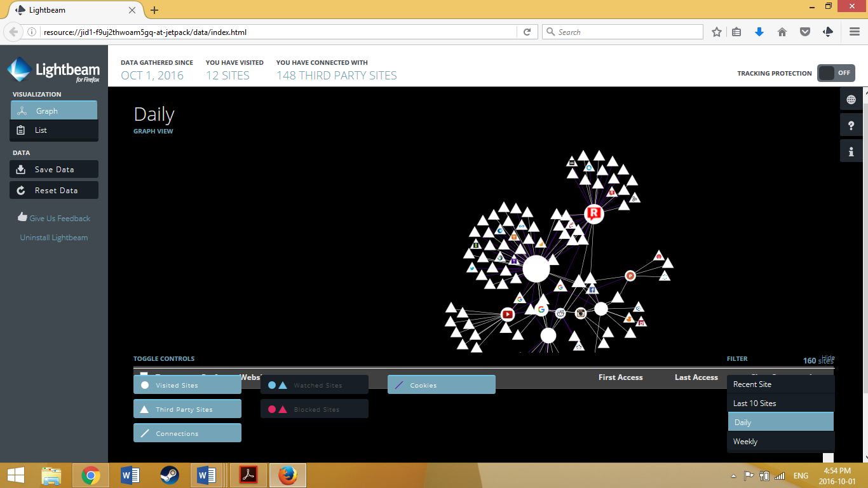Screen dimensions: 868x488
Task: Click the Uninstall Lightbeam link
Action: pos(54,238)
